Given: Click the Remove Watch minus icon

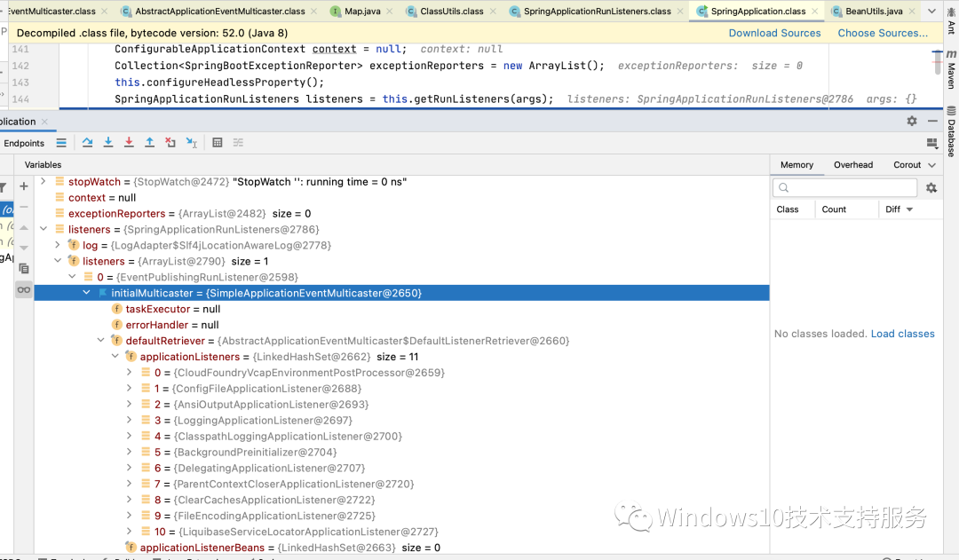Looking at the screenshot, I should pos(24,207).
